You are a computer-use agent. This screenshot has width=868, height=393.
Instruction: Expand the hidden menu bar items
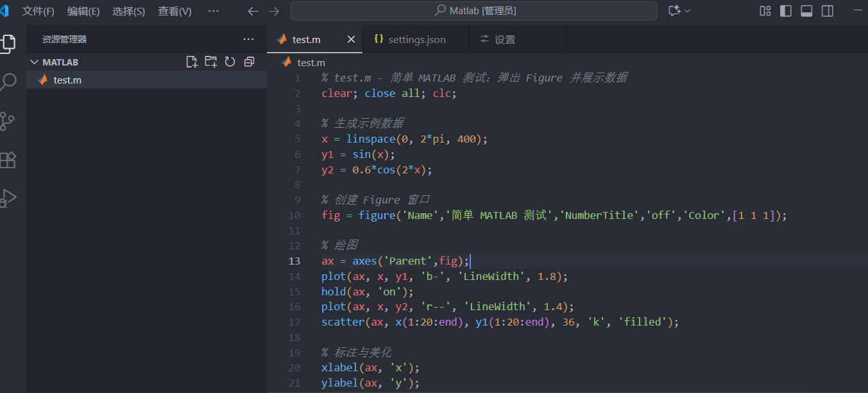214,11
